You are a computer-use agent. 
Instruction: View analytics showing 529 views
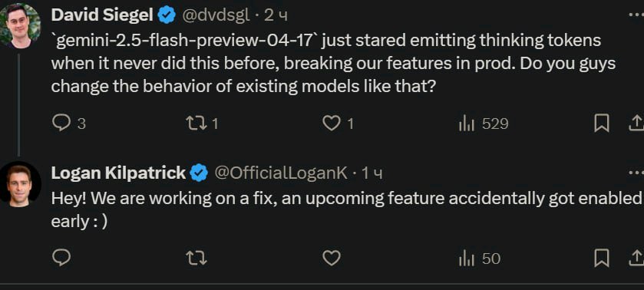(x=484, y=124)
